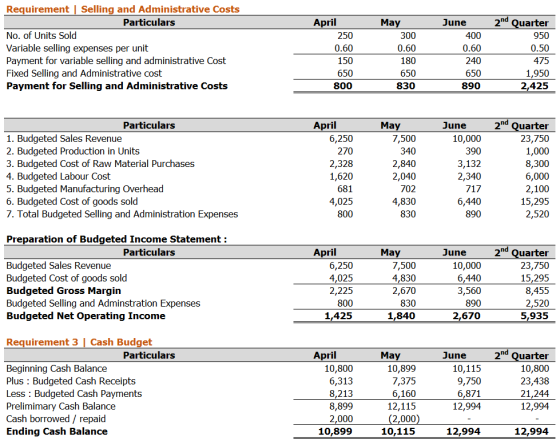Click the 'Variable selling expenses per unit' label
This screenshot has width=560, height=445.
[77, 48]
